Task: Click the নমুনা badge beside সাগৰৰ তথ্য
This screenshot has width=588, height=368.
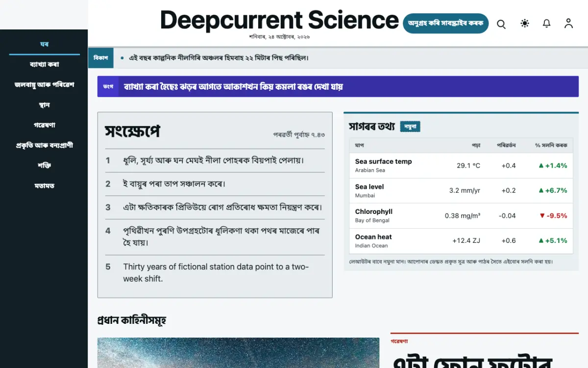Action: coord(410,127)
